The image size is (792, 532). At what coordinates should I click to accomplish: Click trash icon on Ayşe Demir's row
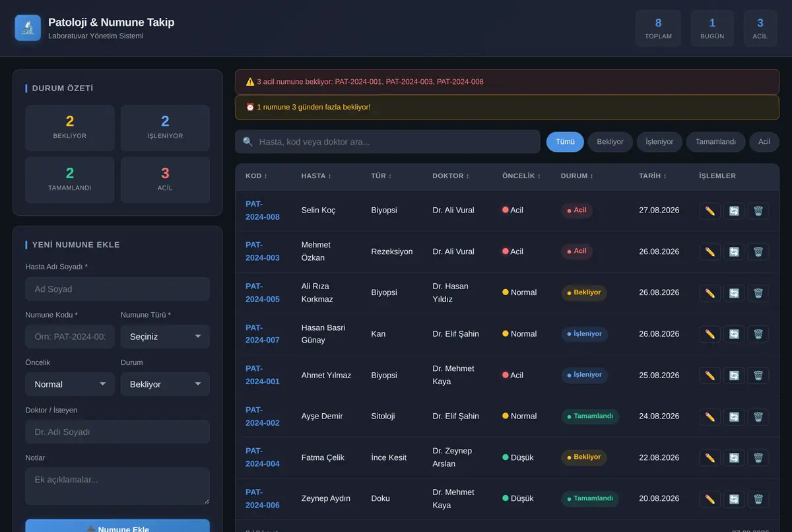(x=758, y=416)
